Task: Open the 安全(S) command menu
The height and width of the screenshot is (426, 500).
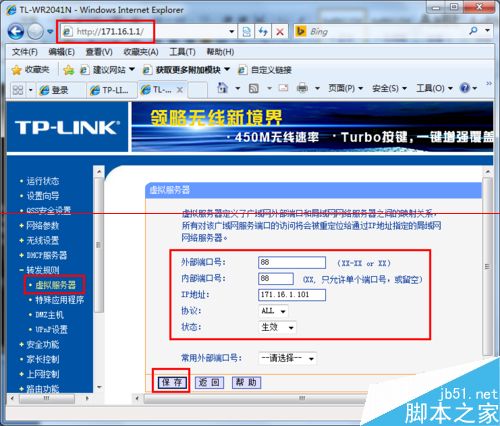Action: pos(389,88)
